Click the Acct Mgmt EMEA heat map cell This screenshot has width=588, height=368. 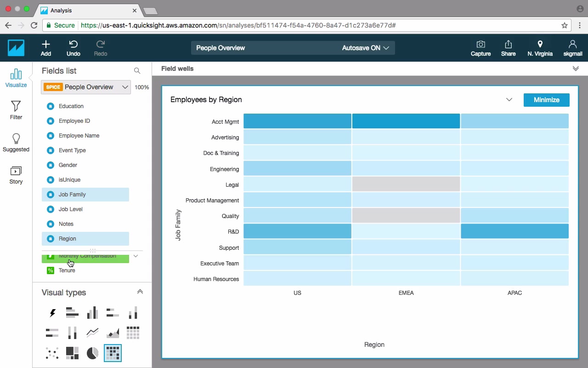click(406, 121)
